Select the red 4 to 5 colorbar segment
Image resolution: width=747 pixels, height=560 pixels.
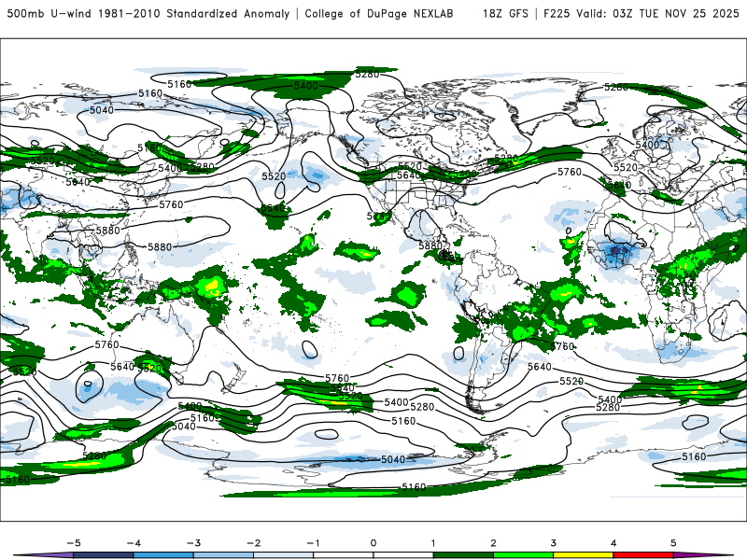[x=643, y=555]
